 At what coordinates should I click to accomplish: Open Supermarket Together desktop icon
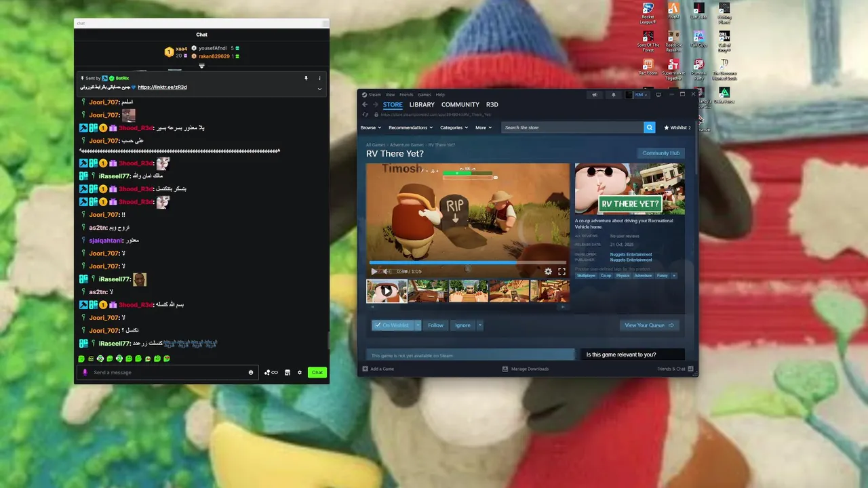[x=673, y=69]
